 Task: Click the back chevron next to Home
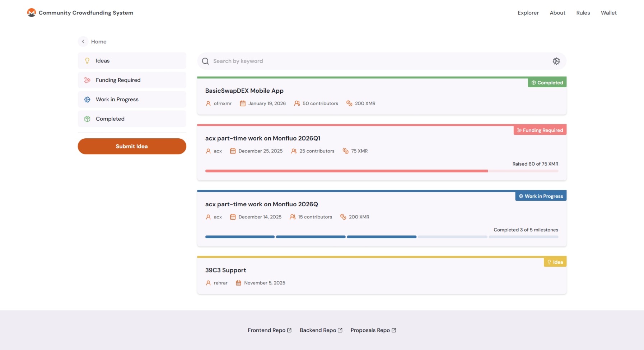pyautogui.click(x=83, y=41)
